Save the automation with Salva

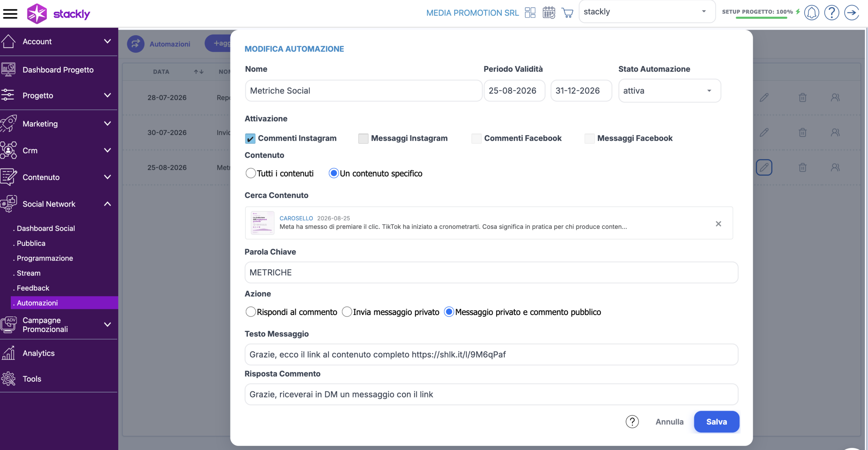[716, 422]
